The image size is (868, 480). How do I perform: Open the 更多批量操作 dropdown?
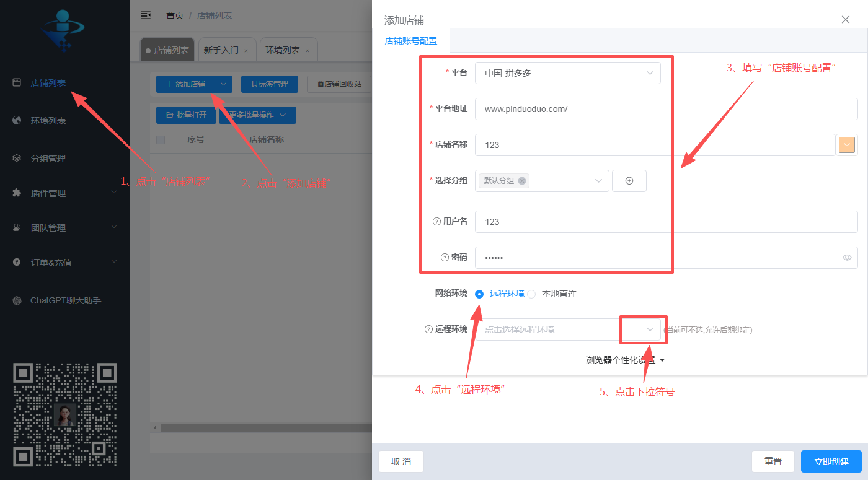click(x=257, y=115)
